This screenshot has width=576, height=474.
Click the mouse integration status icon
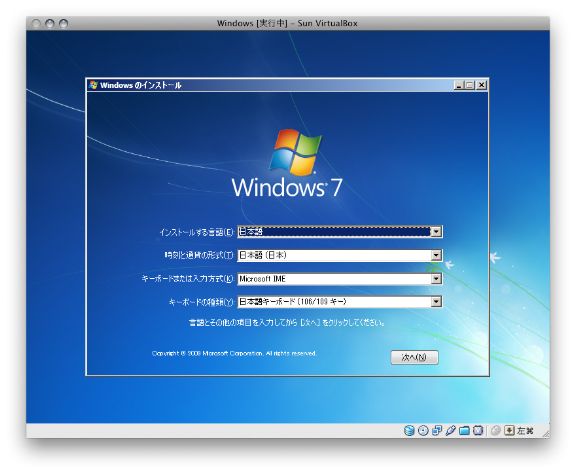[x=496, y=431]
